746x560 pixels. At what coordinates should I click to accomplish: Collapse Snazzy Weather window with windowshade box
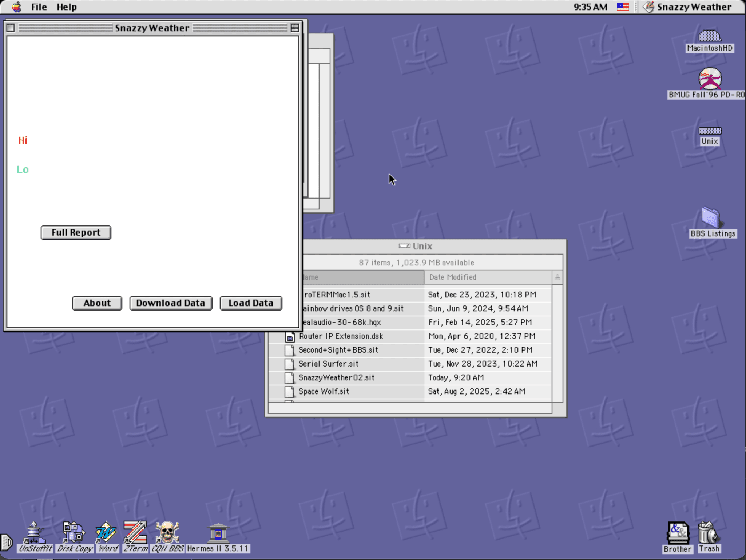tap(295, 28)
